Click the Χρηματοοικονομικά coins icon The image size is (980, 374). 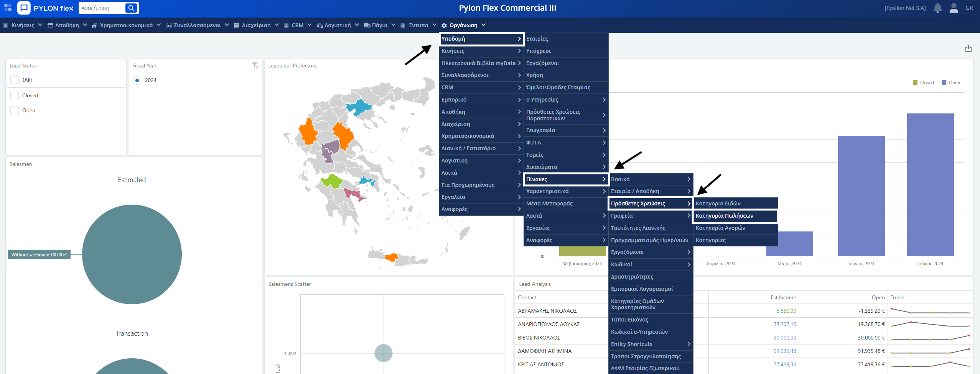94,25
